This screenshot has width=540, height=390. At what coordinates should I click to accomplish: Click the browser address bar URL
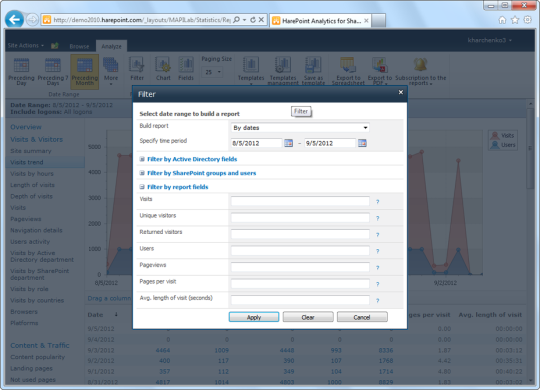coord(141,20)
